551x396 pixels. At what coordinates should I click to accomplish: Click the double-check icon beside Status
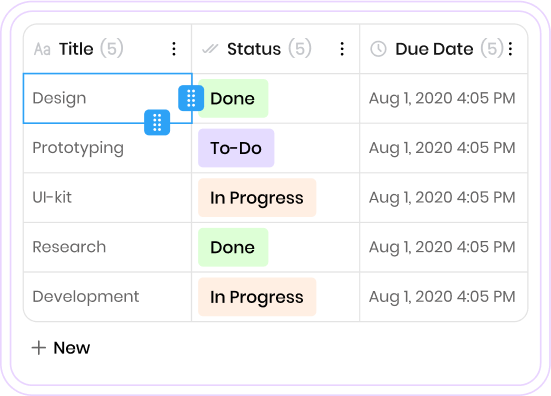210,49
